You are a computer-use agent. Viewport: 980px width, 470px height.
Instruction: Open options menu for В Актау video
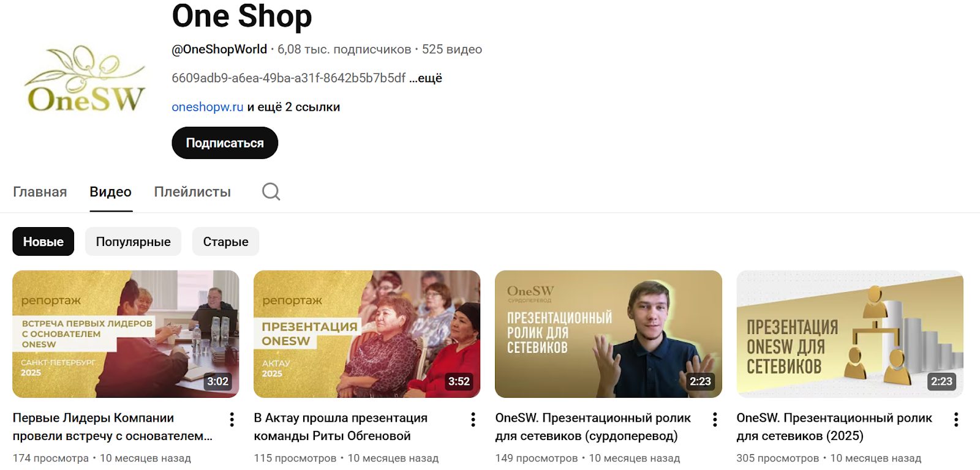point(473,419)
